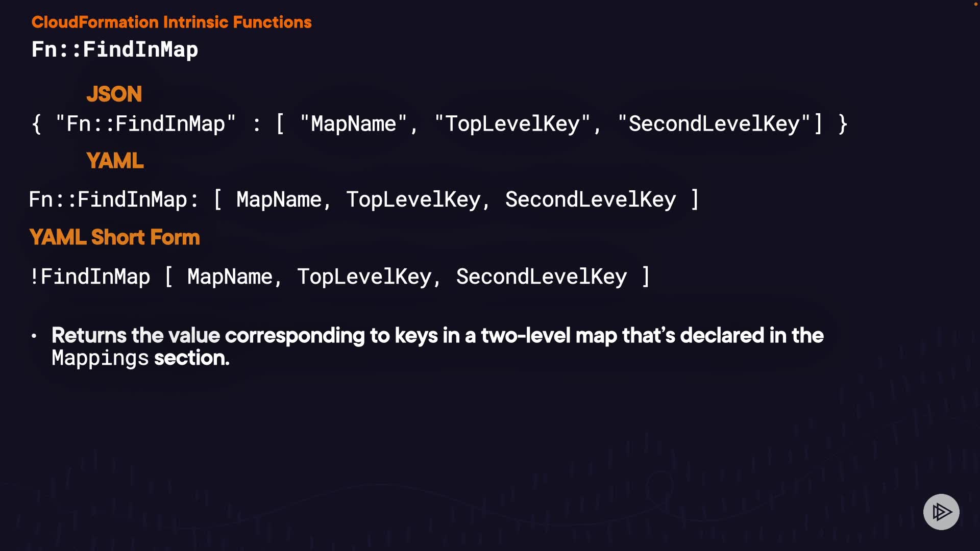Click the monospace word "Mappings" in the bullet
This screenshot has width=980, height=551.
pos(100,358)
